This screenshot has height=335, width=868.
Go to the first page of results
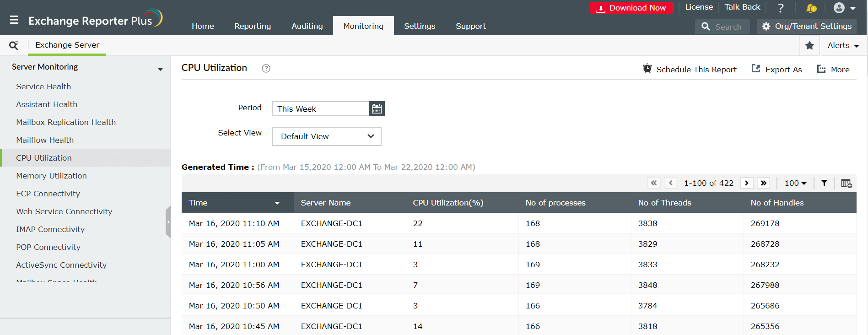654,183
